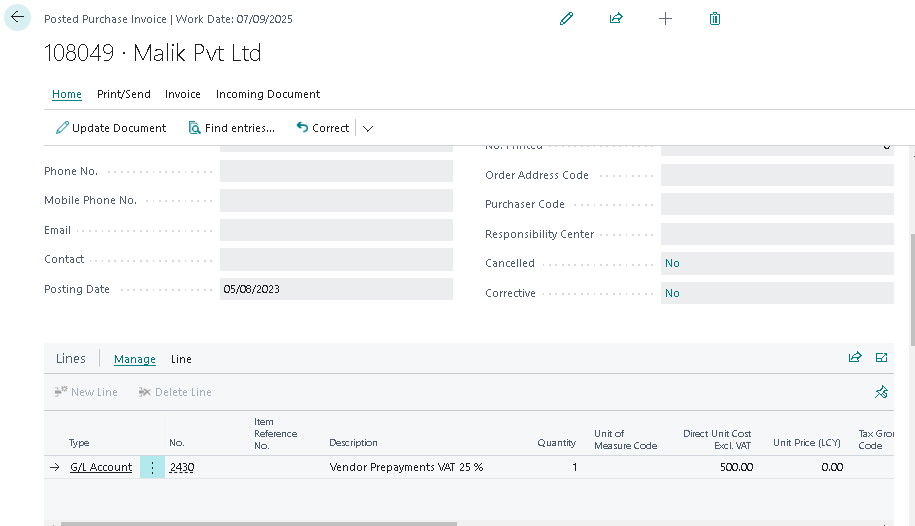
Task: Click the plus icon to create new
Action: (665, 19)
